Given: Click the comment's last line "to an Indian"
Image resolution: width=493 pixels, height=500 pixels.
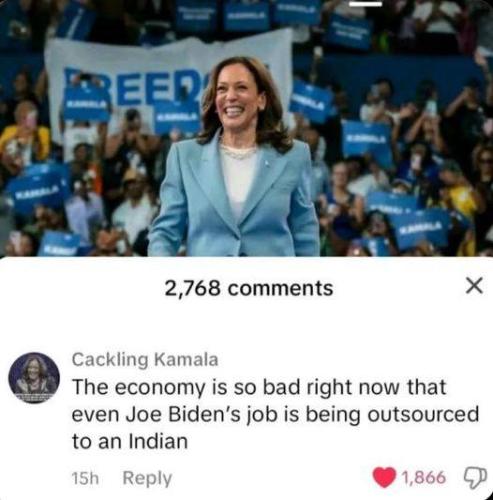Looking at the screenshot, I should point(130,441).
